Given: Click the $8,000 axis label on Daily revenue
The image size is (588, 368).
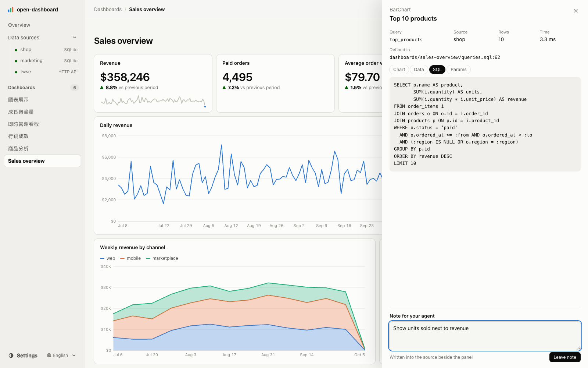Looking at the screenshot, I should (109, 136).
